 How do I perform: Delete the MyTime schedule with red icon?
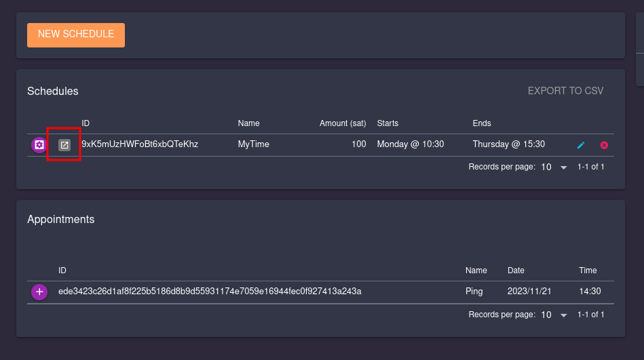(x=604, y=145)
